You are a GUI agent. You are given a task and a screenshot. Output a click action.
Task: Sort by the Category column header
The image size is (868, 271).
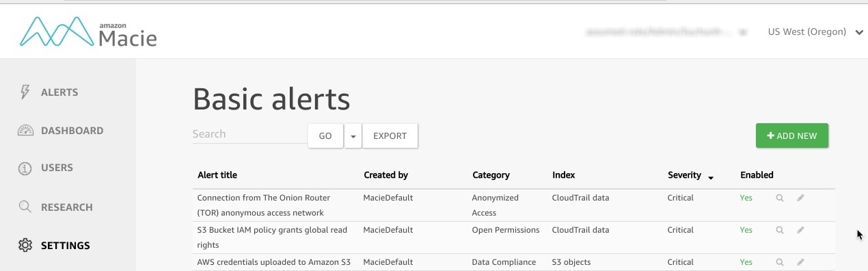pos(491,175)
